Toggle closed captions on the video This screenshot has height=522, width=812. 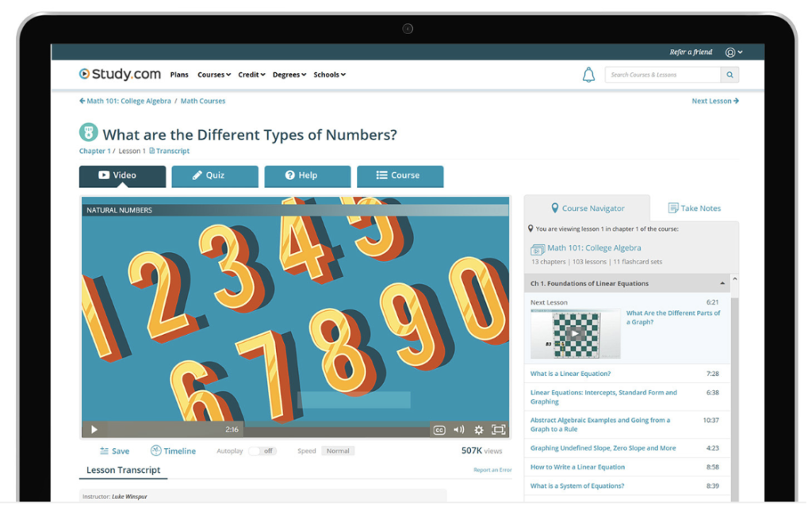[x=439, y=430]
